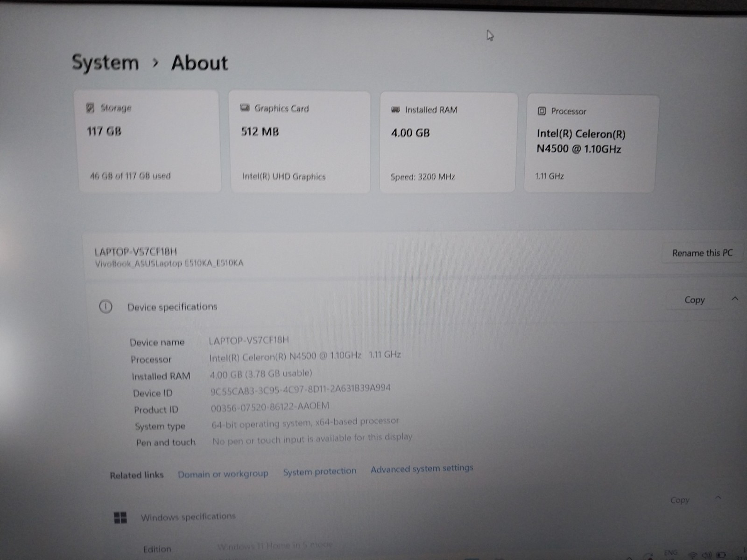The height and width of the screenshot is (560, 747).
Task: Click the Storage card icon
Action: (x=91, y=108)
